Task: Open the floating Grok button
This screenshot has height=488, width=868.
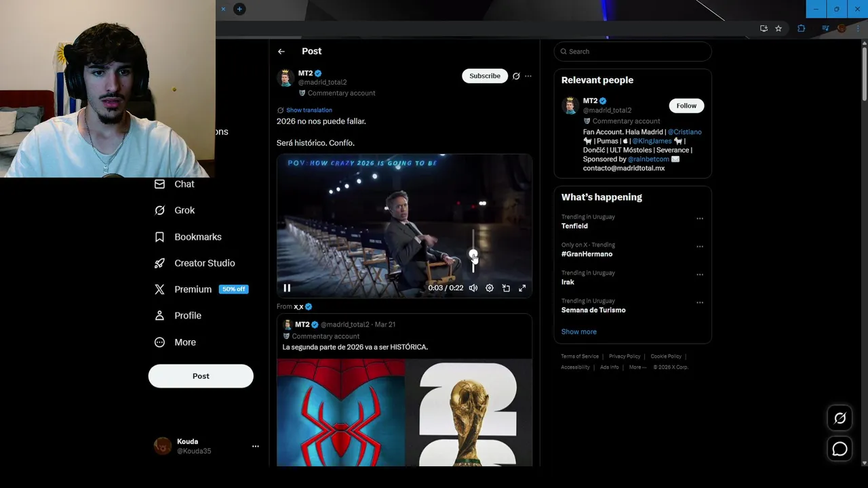Action: [x=840, y=419]
